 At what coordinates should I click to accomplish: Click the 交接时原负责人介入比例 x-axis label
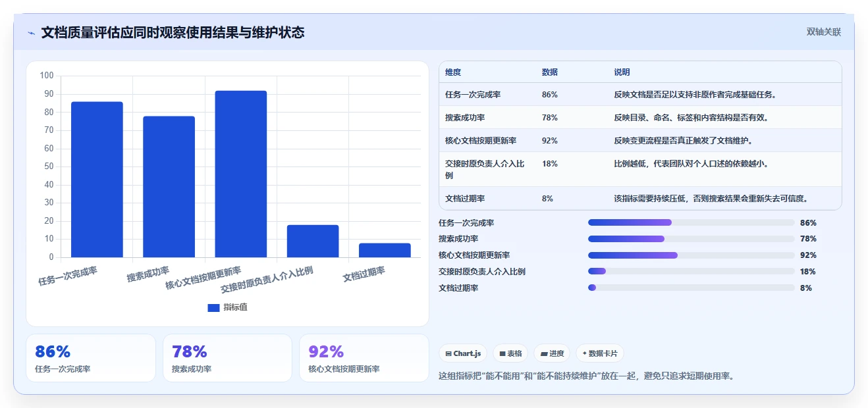click(x=267, y=280)
